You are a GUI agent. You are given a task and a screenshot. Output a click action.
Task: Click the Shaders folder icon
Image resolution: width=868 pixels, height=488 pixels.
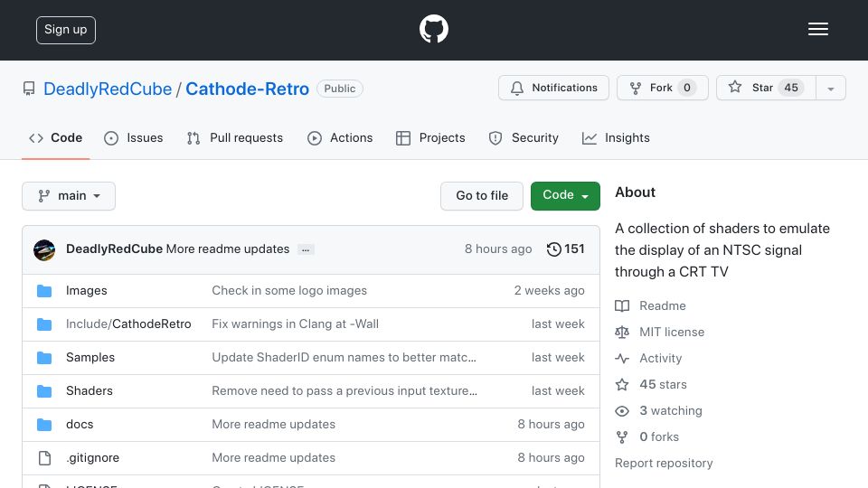click(44, 391)
